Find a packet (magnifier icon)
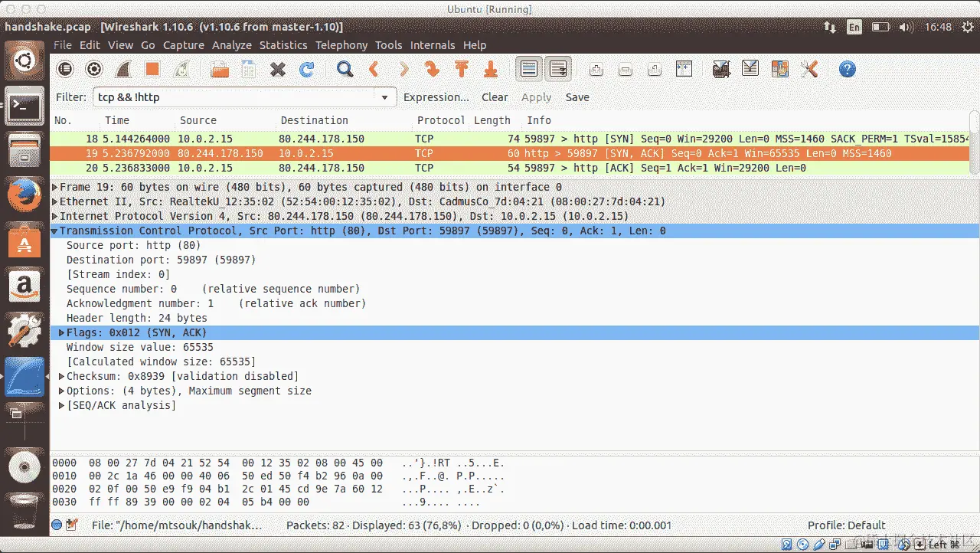The image size is (980, 553). [345, 70]
